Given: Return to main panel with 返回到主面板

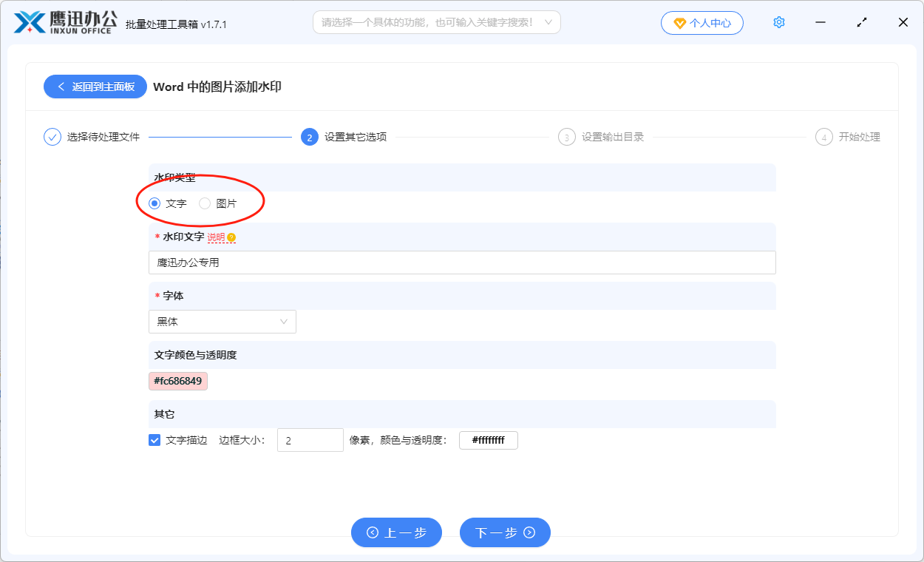Looking at the screenshot, I should pos(95,87).
